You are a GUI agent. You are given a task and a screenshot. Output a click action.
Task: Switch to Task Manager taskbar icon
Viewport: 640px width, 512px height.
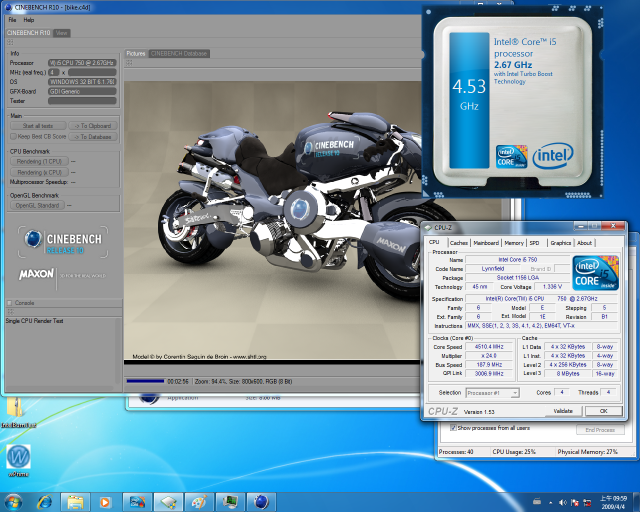coord(230,502)
